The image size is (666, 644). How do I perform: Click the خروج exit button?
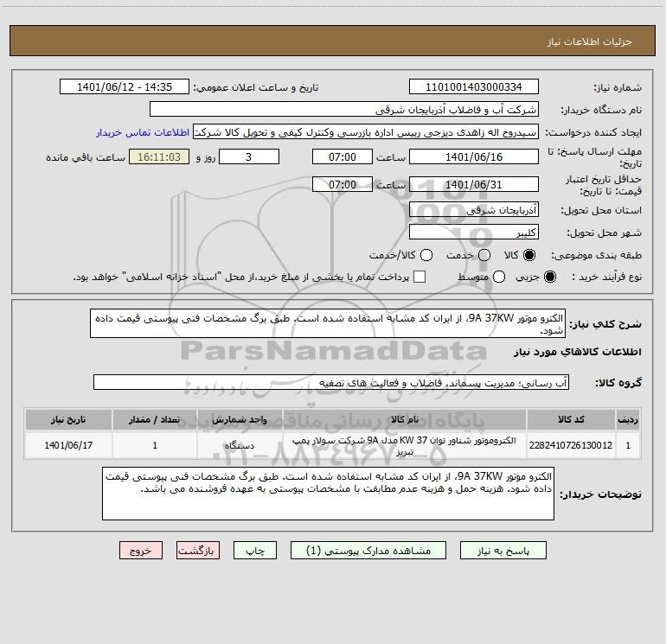coord(141,551)
